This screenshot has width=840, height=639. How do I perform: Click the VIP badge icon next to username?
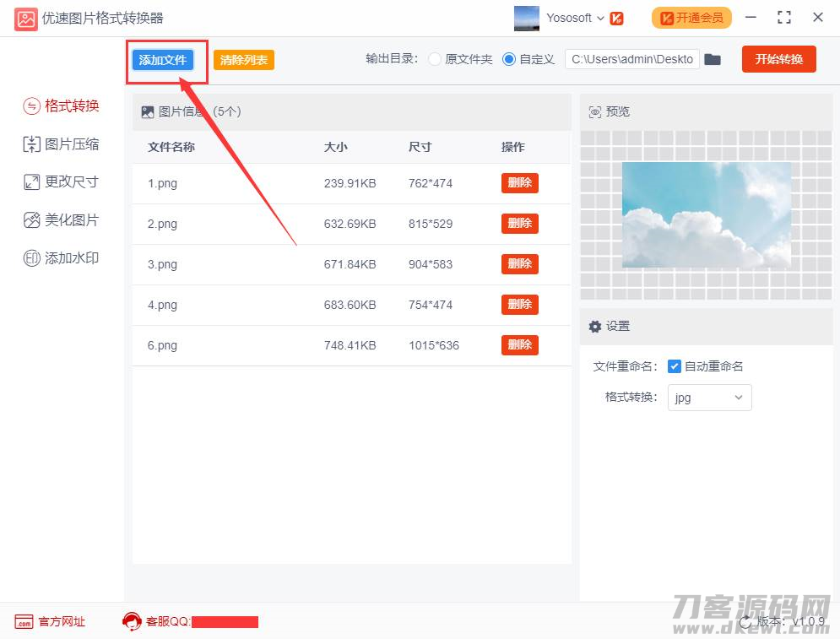point(616,19)
